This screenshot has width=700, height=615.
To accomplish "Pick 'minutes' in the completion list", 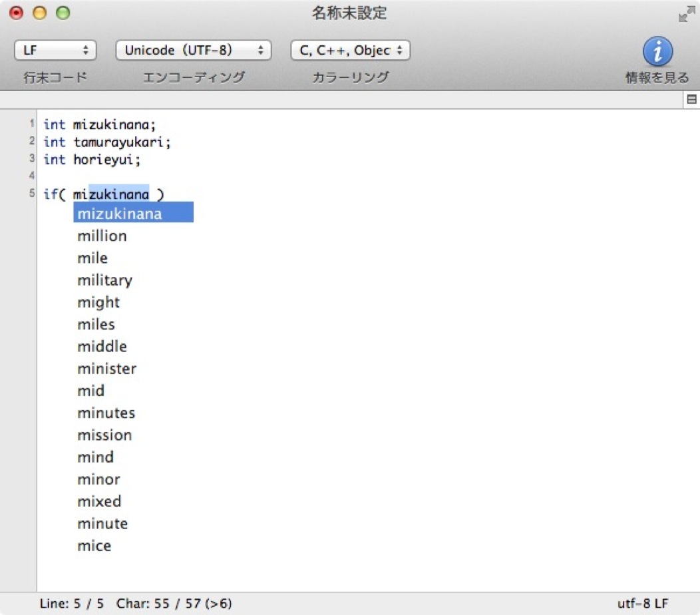I will (106, 413).
